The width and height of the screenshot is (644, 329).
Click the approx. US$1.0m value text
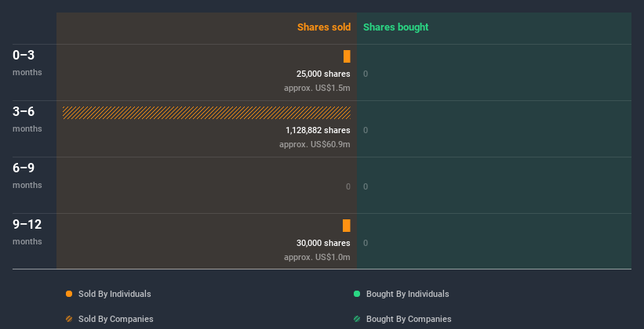tap(317, 257)
